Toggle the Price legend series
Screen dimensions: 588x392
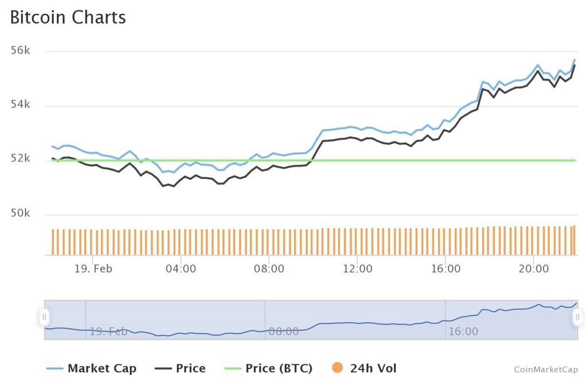(x=180, y=368)
